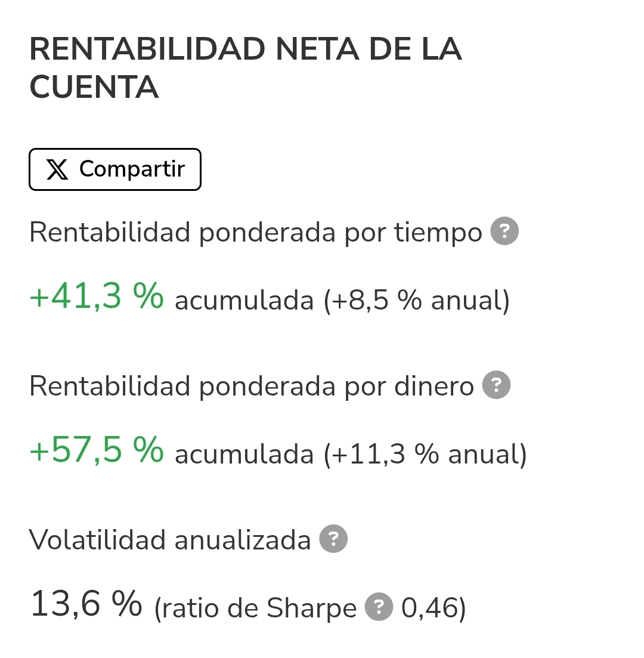Click the +57,5 % accumulated return value
The height and width of the screenshot is (658, 644).
96,450
